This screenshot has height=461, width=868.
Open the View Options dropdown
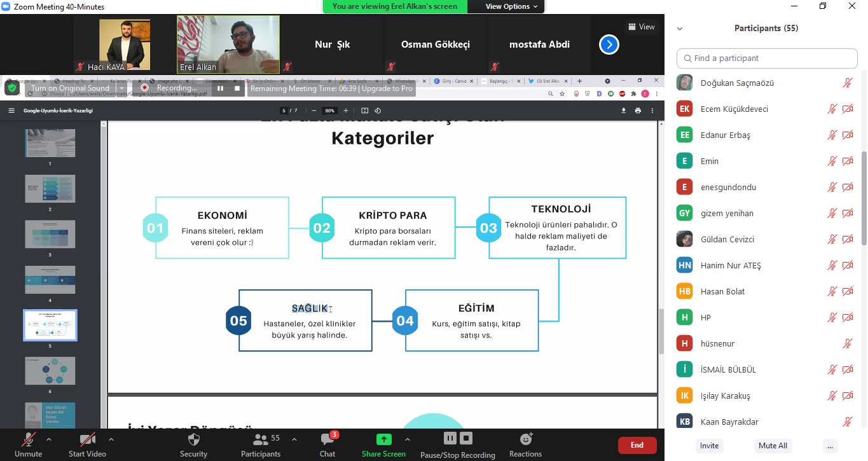point(511,6)
